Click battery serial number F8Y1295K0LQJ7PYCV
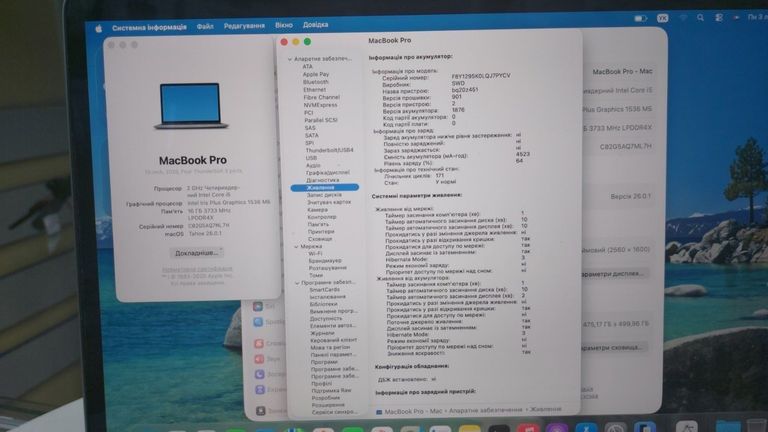768x432 pixels. 481,76
